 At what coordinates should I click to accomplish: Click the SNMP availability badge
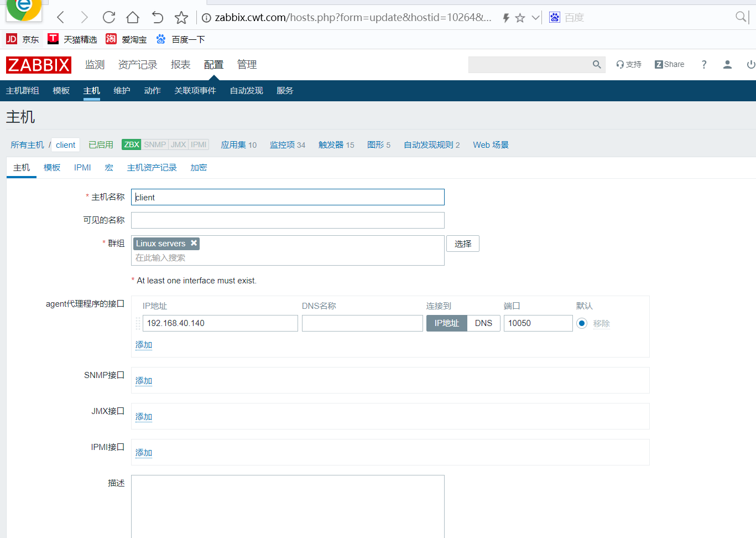tap(155, 144)
